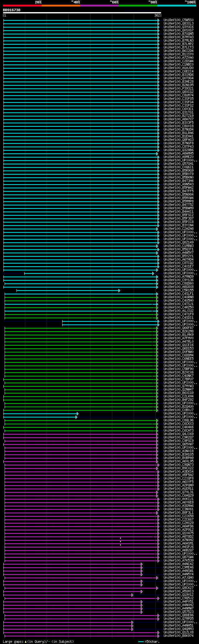Click hit label UniRef100_B2K2M8
The width and height of the screenshot is (199, 644).
pyautogui.click(x=178, y=331)
